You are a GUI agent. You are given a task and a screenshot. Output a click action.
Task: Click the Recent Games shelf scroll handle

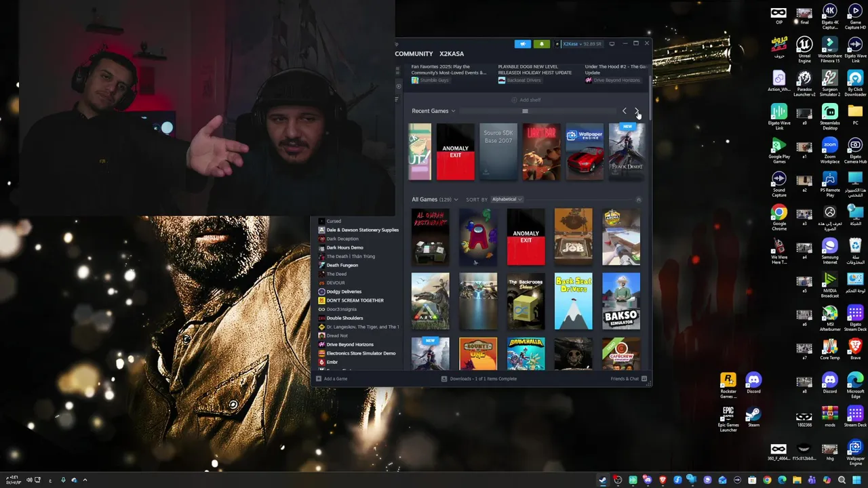click(x=525, y=111)
